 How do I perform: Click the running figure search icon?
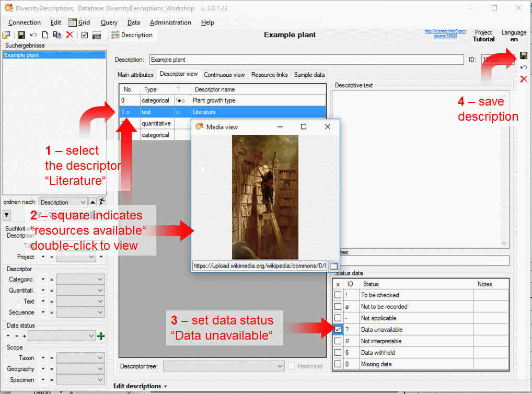tap(102, 202)
